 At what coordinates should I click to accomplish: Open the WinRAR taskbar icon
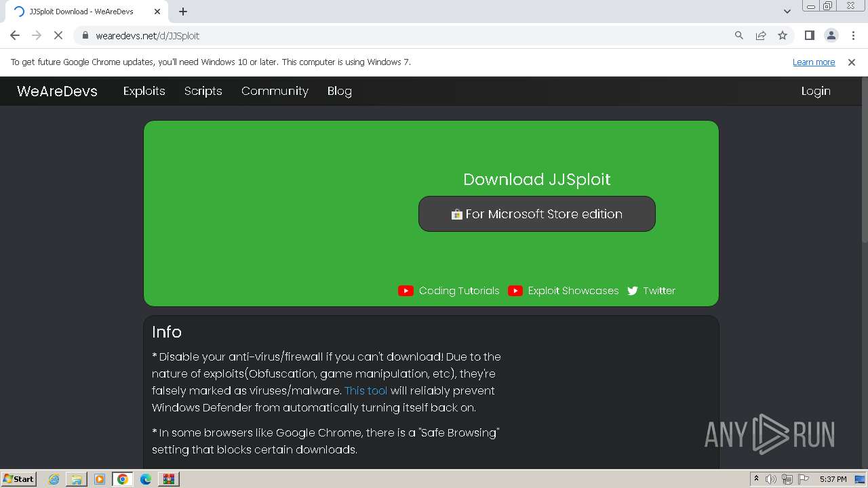(x=168, y=479)
